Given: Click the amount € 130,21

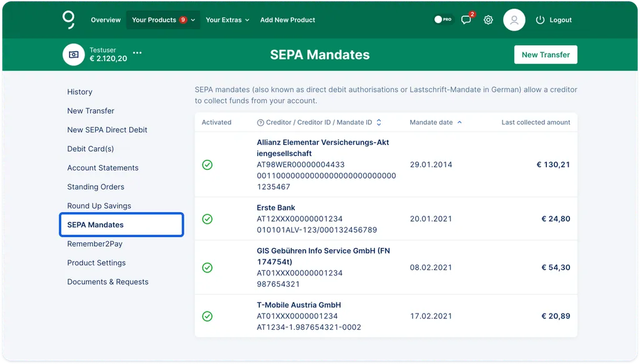Looking at the screenshot, I should (x=553, y=165).
